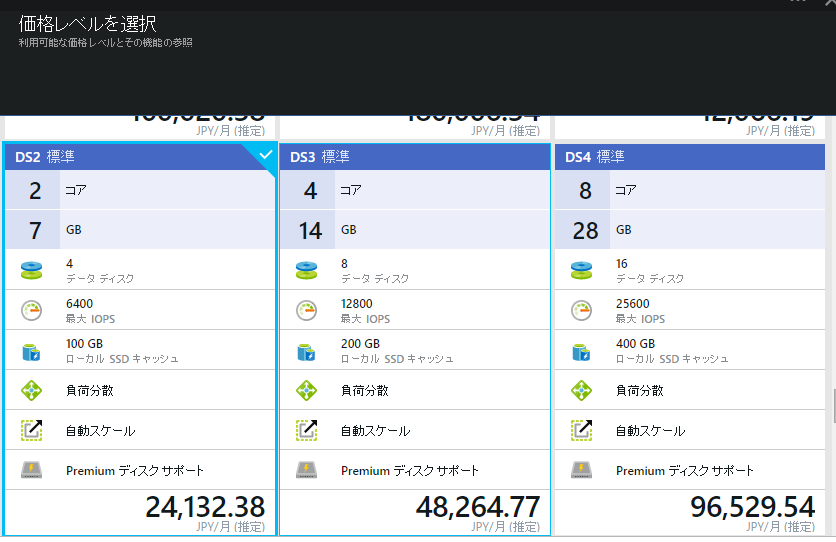
Task: Click 100 GB ローカル SSD キャッシュ text
Action: pyautogui.click(x=122, y=351)
